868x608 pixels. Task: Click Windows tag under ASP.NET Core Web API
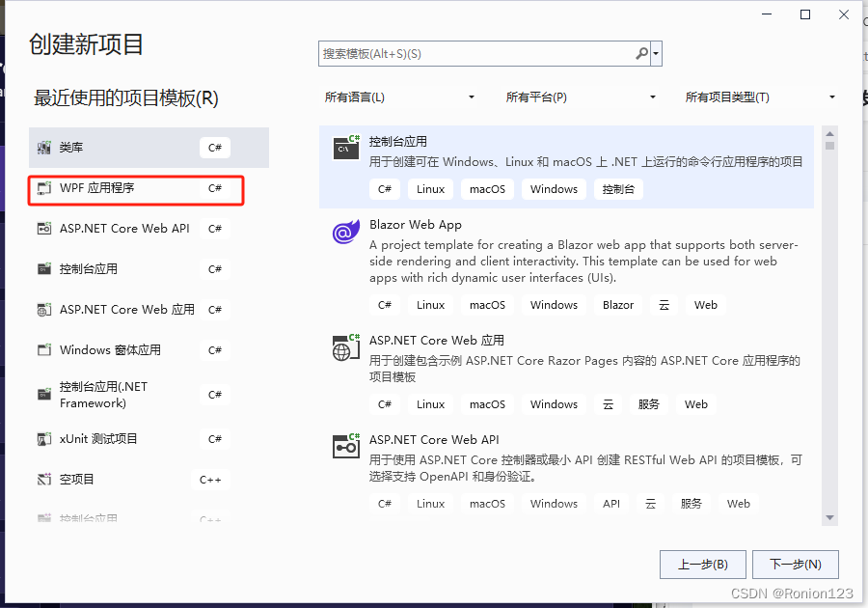coord(554,504)
